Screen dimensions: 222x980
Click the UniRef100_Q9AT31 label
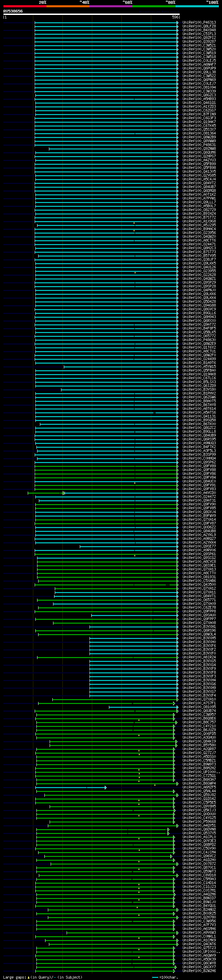pos(199,500)
